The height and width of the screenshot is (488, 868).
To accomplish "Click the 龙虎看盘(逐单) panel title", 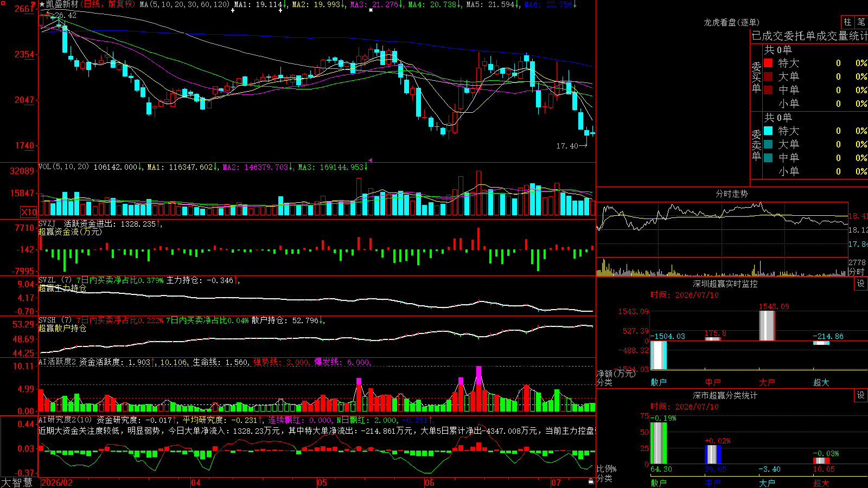I will (731, 22).
